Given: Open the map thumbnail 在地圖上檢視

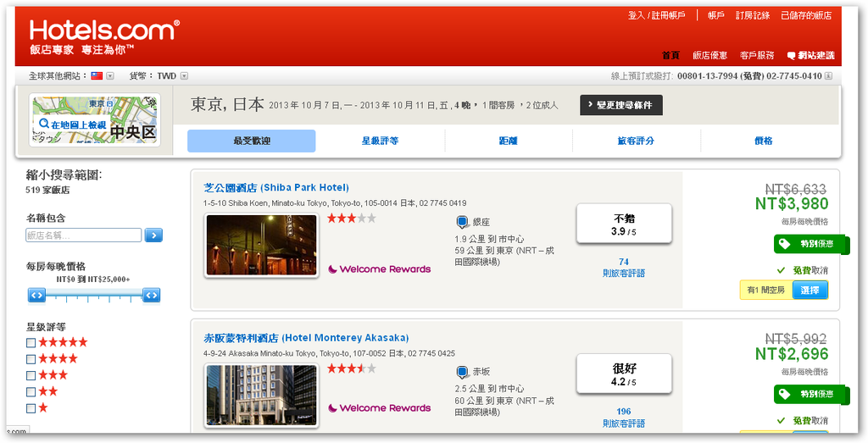Looking at the screenshot, I should pos(95,119).
